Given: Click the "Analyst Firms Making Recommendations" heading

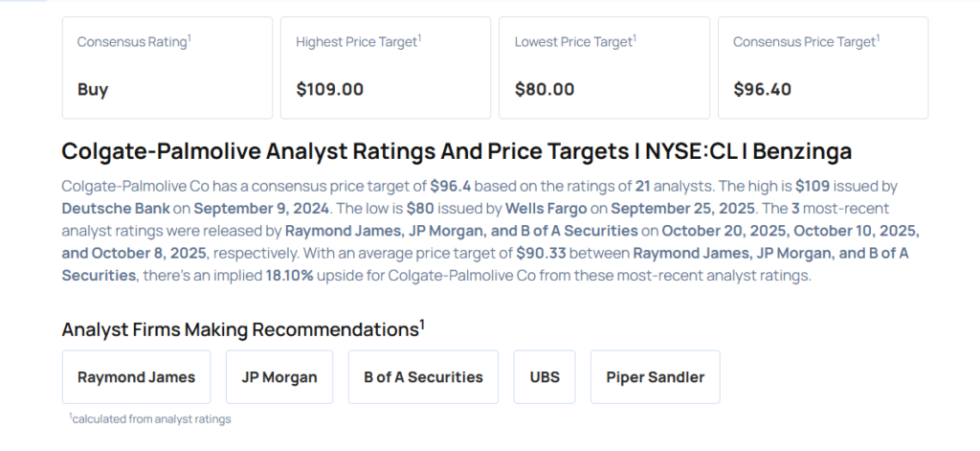Looking at the screenshot, I should 242,329.
